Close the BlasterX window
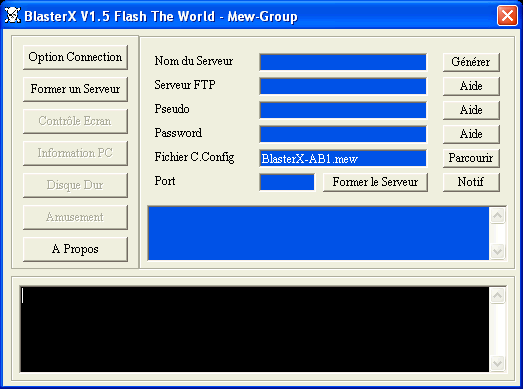 click(x=507, y=15)
